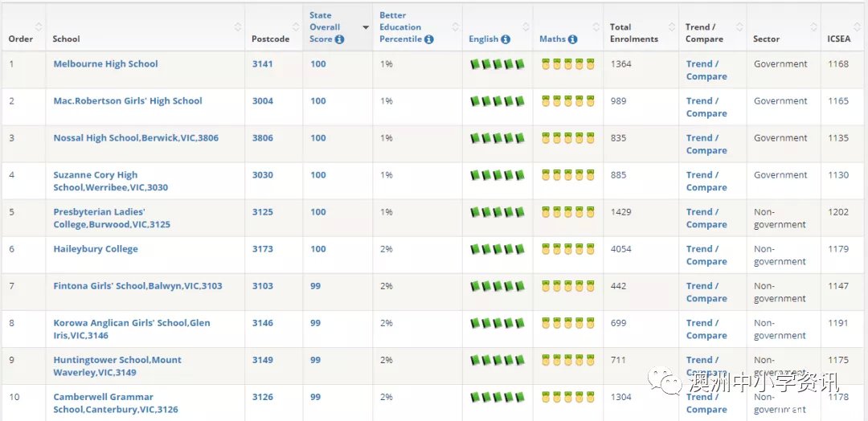Click English book rating for Melbourne High School
The height and width of the screenshot is (421, 868).
point(497,64)
